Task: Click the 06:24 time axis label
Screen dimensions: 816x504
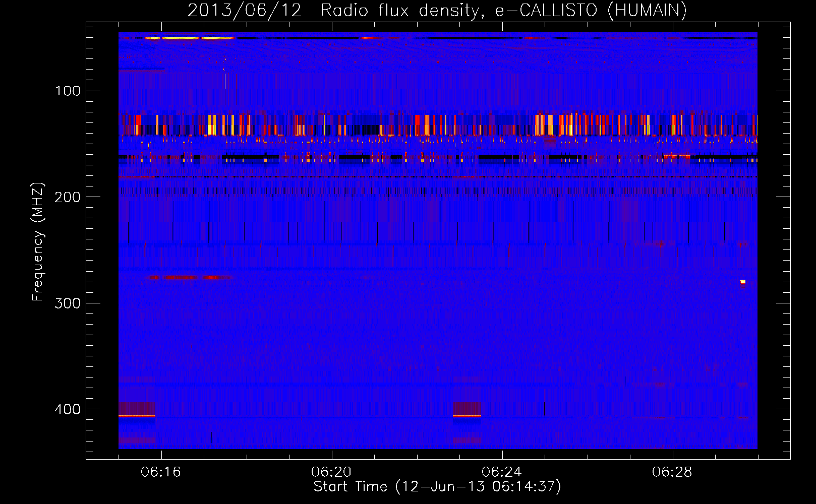Action: tap(502, 472)
